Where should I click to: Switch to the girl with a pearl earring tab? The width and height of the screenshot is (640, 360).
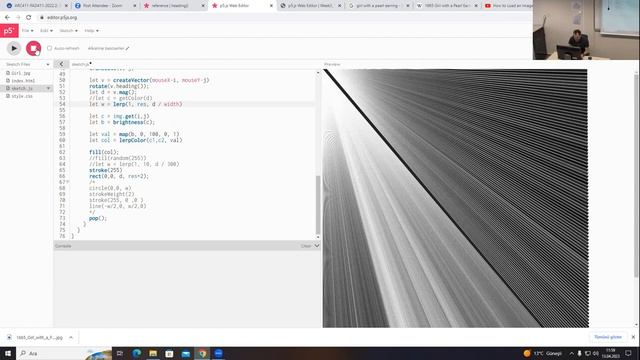(378, 6)
